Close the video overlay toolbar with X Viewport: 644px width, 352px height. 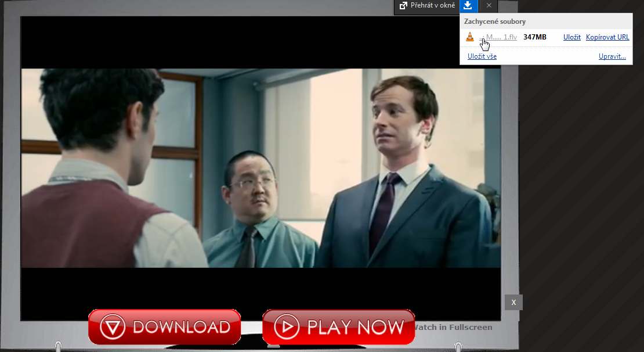click(489, 6)
